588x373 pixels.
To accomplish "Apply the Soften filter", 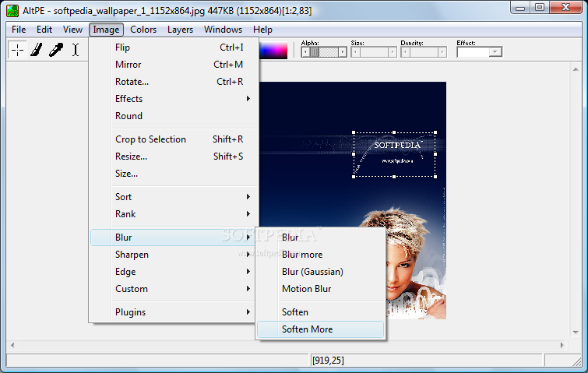I will (x=321, y=312).
